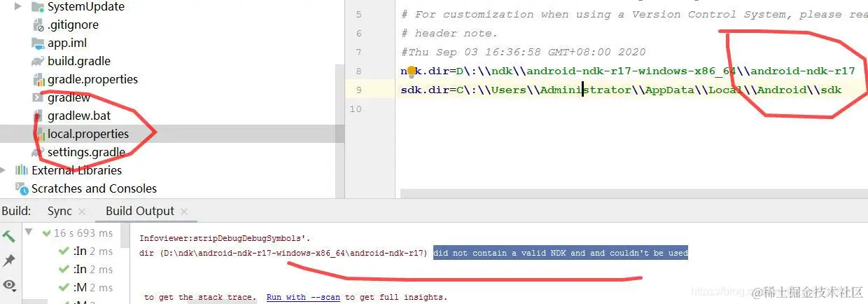The width and height of the screenshot is (868, 304).
Task: Close the Sync tab
Action: coord(81,211)
